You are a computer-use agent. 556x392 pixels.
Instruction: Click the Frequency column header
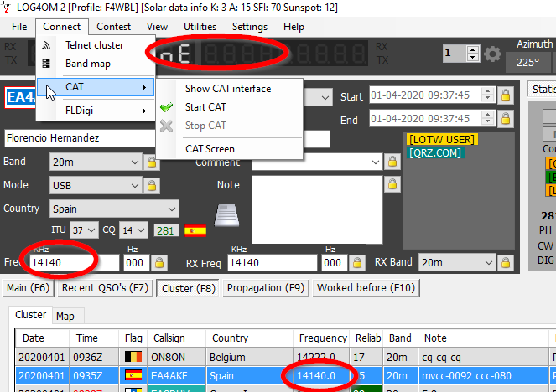coord(322,338)
